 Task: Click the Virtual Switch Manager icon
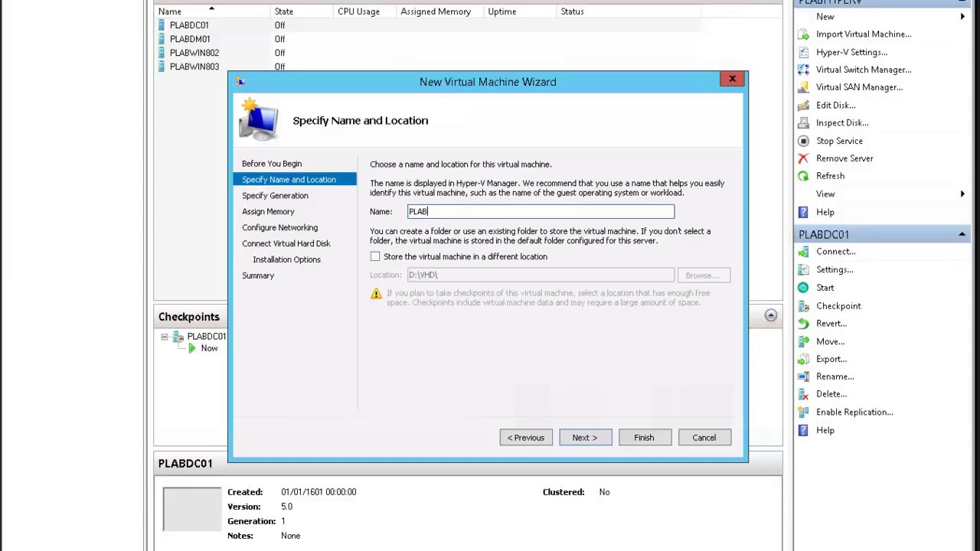(803, 70)
